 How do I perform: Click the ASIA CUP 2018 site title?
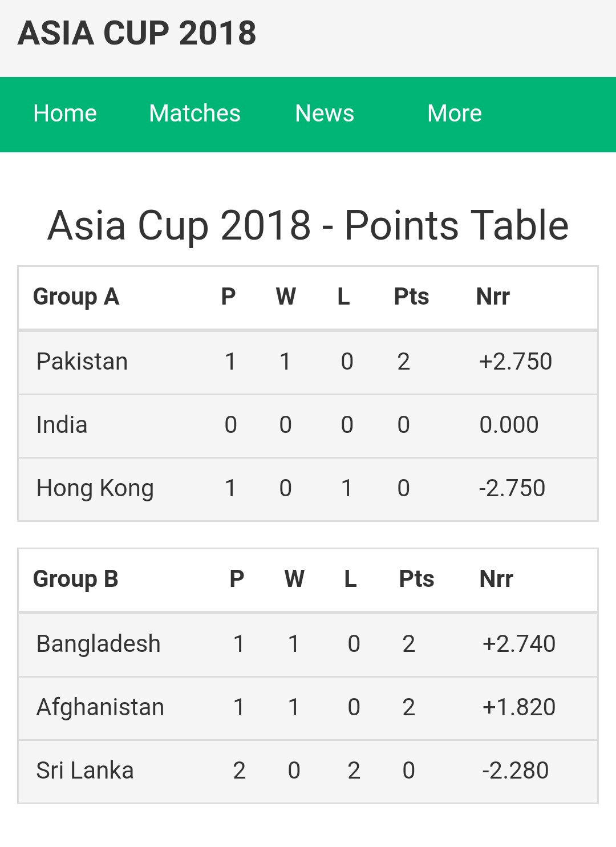pos(137,33)
